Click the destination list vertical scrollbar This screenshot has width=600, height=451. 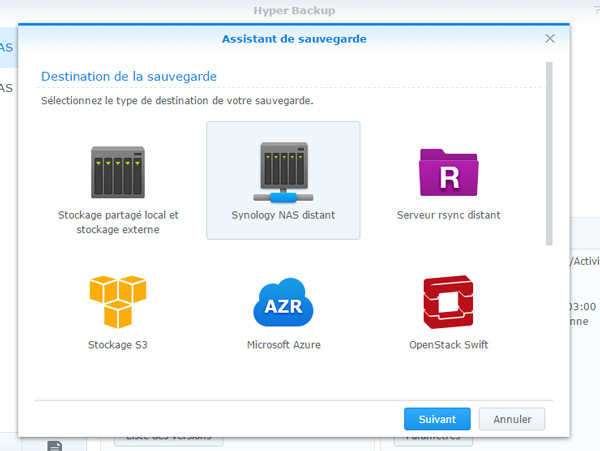548,150
